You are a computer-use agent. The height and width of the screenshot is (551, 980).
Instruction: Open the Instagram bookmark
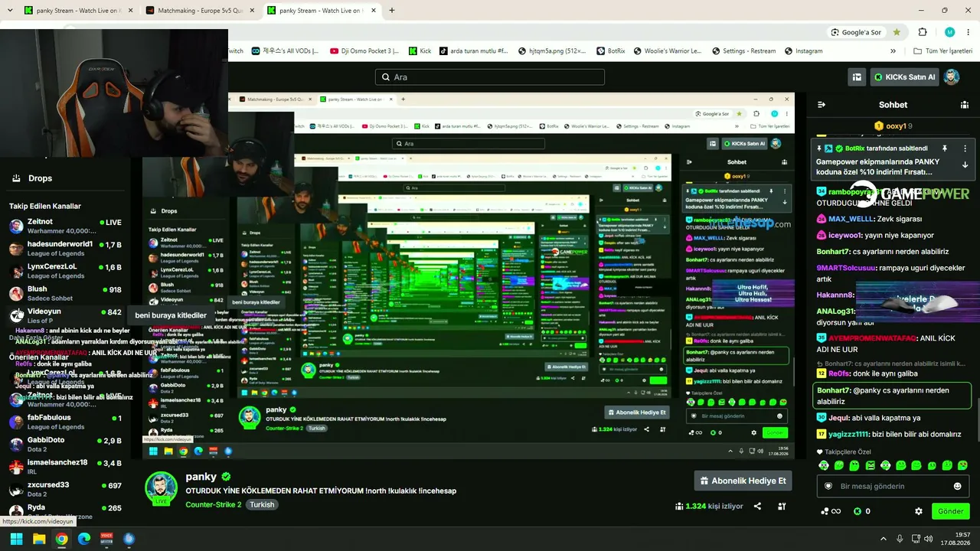tap(802, 51)
